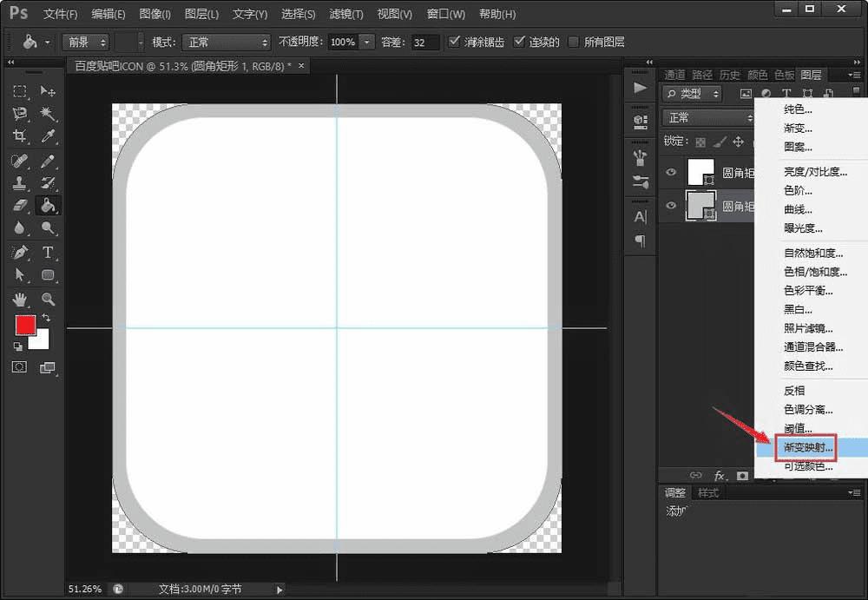
Task: Hide the top 圆角矩形 layer via eye icon
Action: (x=671, y=173)
